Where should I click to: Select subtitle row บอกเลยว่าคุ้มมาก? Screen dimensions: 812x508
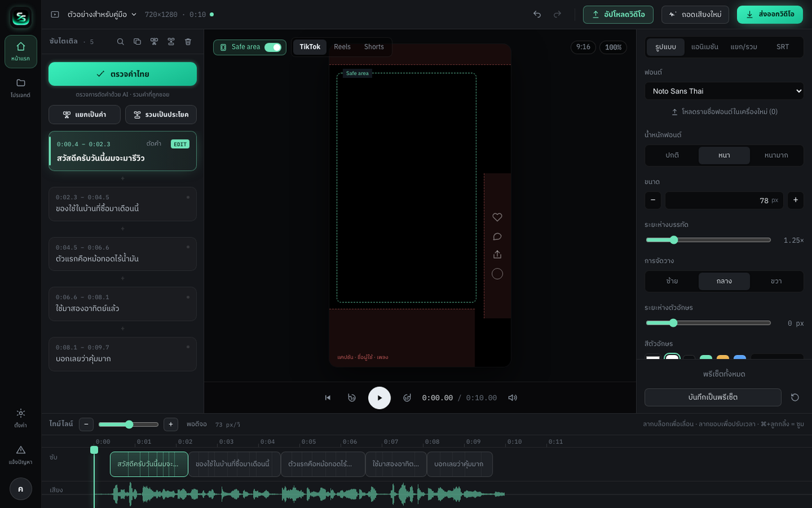[122, 354]
